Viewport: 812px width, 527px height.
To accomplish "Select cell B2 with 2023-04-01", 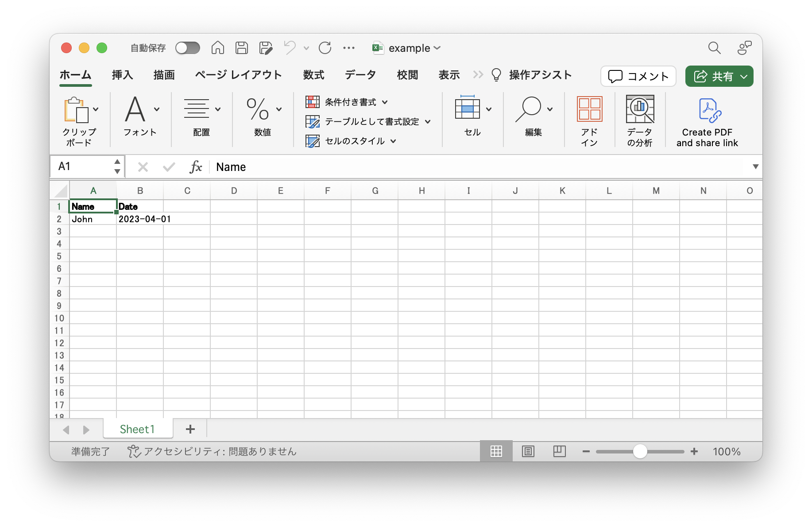I will pos(140,219).
